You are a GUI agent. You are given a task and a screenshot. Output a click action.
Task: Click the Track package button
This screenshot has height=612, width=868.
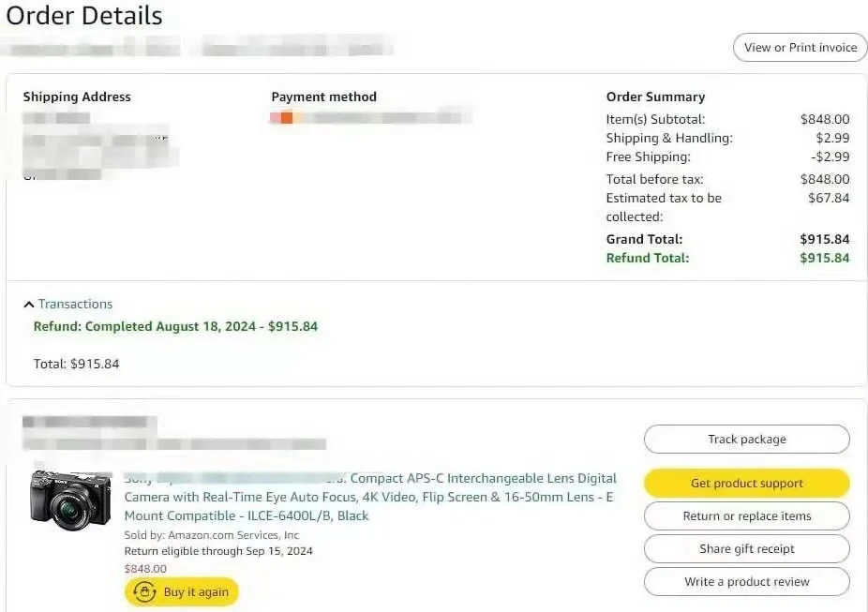747,440
